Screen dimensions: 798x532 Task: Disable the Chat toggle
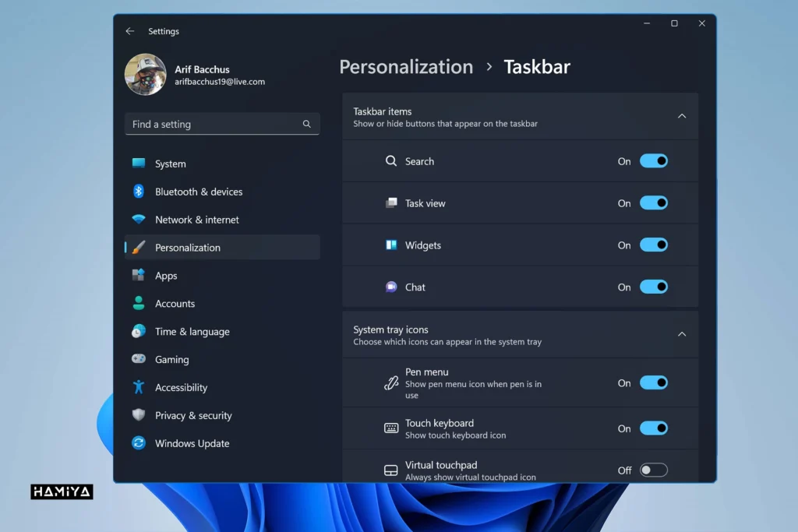tap(654, 287)
